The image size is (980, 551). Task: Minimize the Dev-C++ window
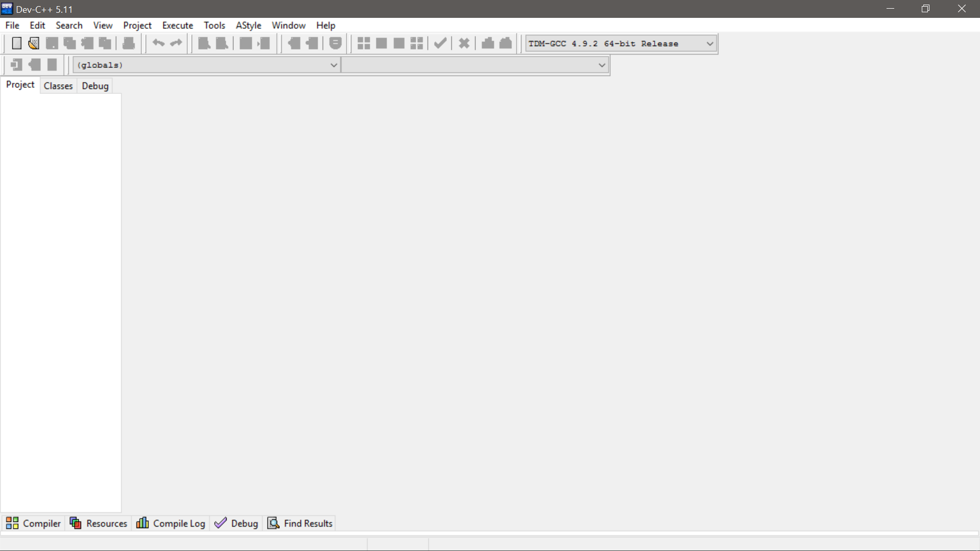tap(890, 9)
